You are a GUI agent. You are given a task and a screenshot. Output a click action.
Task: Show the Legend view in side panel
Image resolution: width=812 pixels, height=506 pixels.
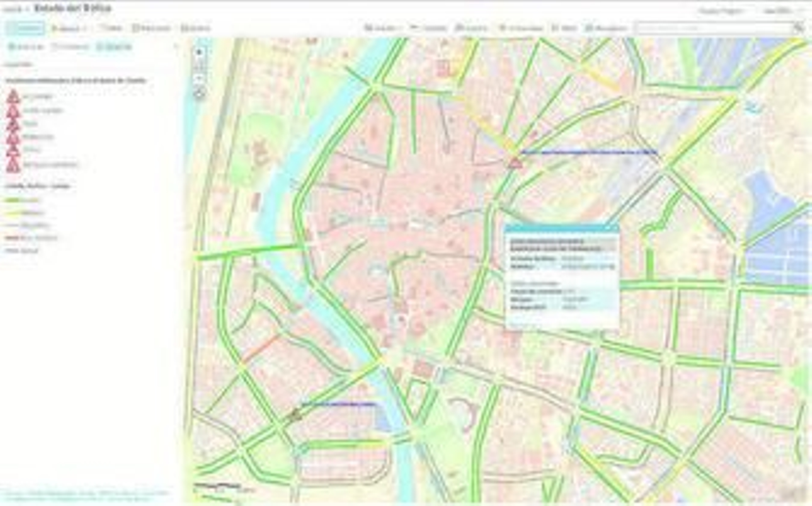tap(115, 47)
